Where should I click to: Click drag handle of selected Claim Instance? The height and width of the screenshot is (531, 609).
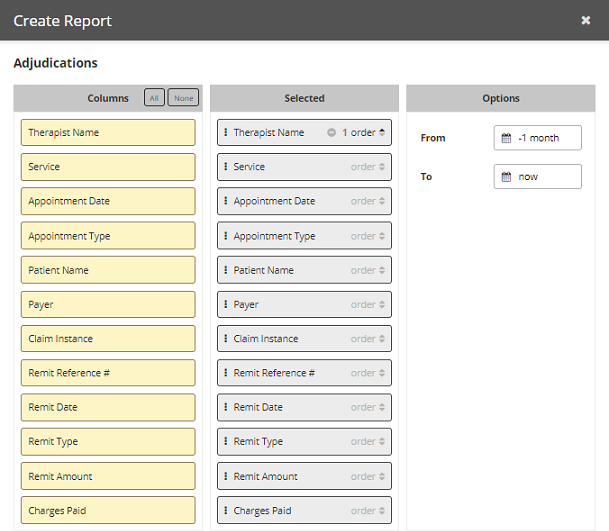click(x=226, y=338)
